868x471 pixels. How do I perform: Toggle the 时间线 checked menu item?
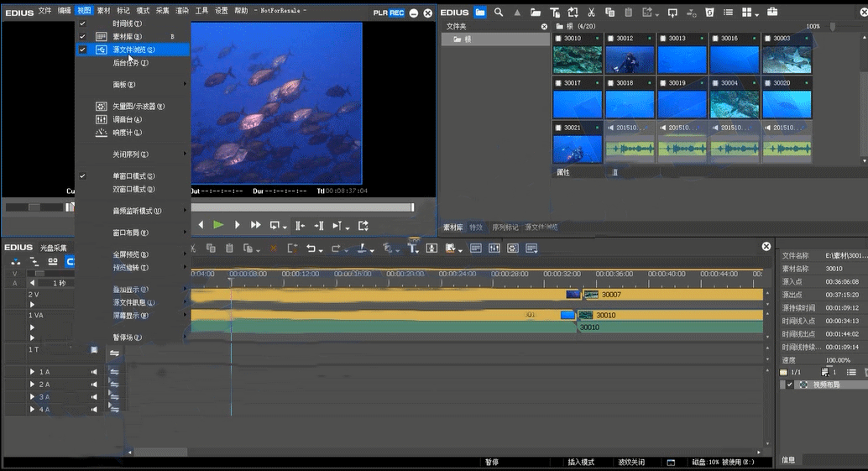pyautogui.click(x=127, y=24)
